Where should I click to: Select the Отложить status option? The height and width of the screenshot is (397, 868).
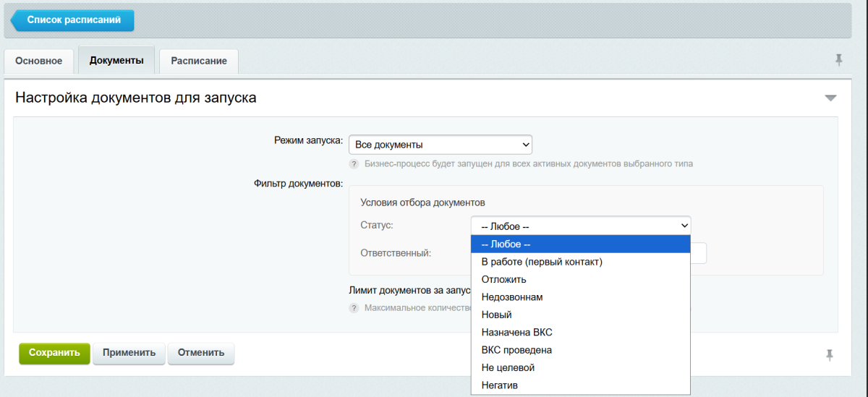(581, 279)
